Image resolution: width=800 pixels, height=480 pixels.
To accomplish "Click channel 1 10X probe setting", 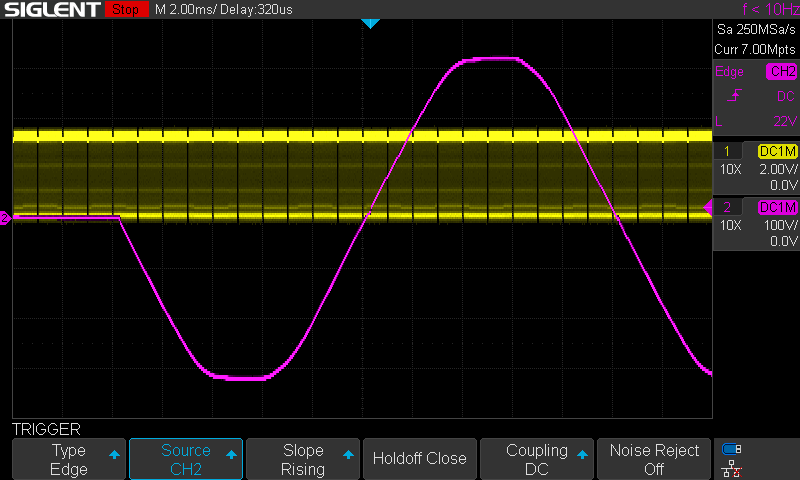I will pyautogui.click(x=731, y=169).
